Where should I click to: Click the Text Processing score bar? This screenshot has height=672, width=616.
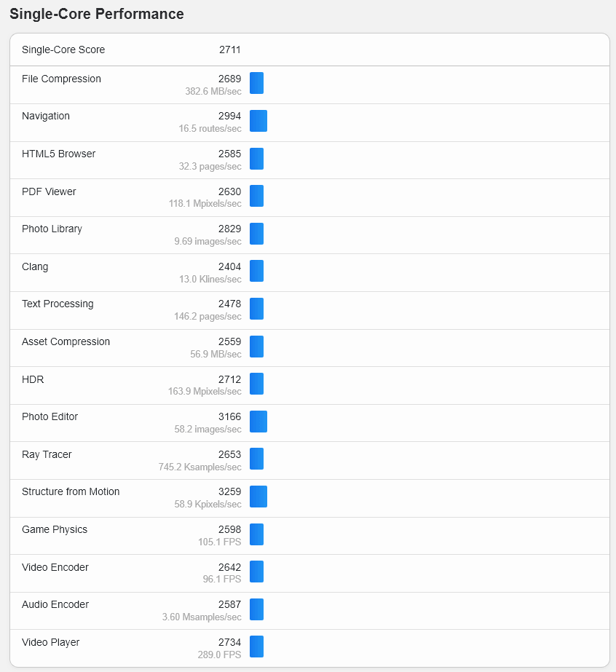tap(256, 309)
